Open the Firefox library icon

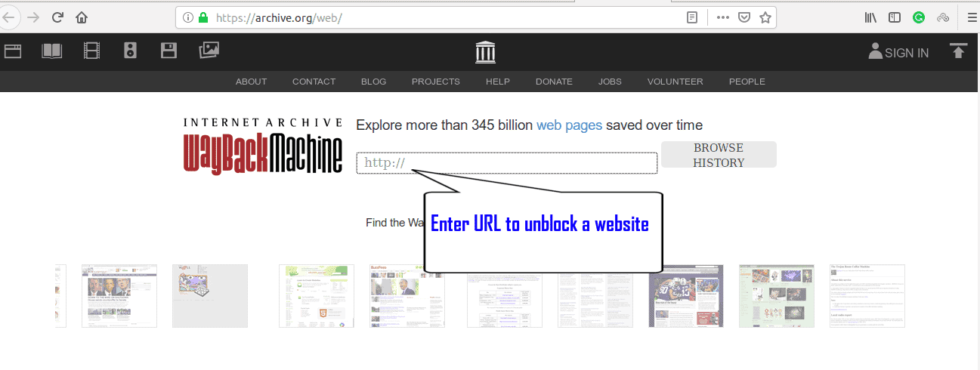pyautogui.click(x=870, y=17)
